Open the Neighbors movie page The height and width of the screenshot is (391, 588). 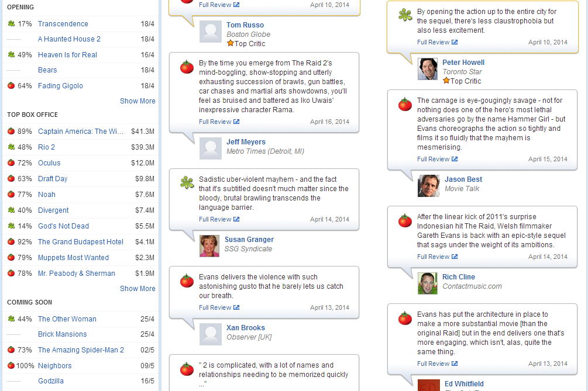(x=55, y=365)
